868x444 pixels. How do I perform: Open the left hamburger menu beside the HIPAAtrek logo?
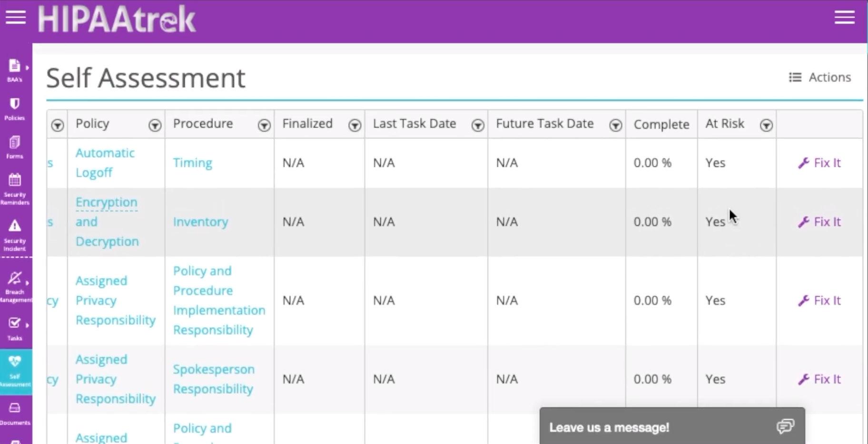(x=16, y=18)
